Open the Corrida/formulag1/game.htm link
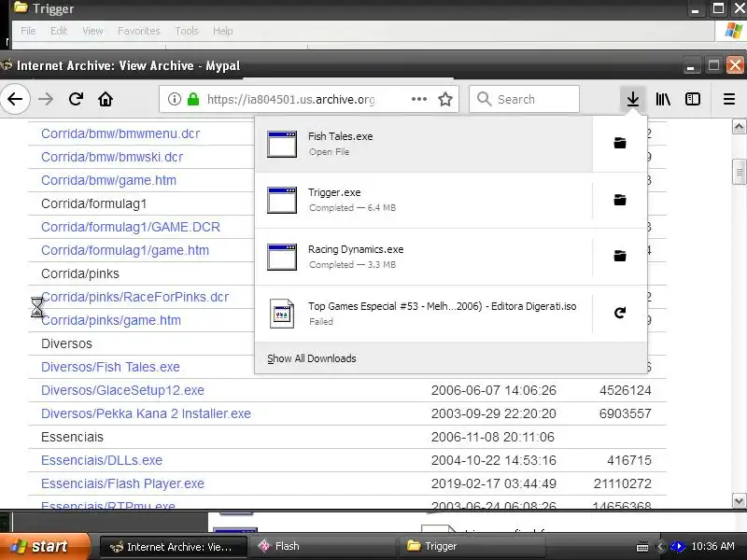Viewport: 747px width, 560px height. [x=125, y=250]
